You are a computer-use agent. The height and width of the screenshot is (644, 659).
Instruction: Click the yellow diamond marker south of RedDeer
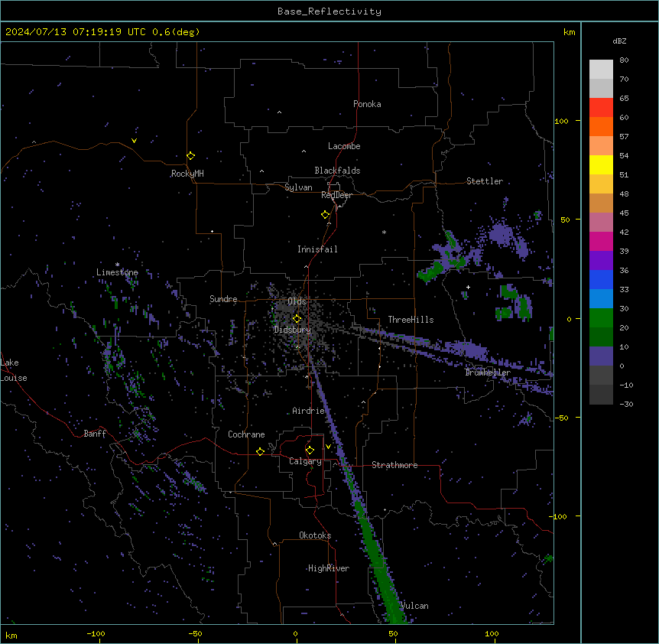325,215
